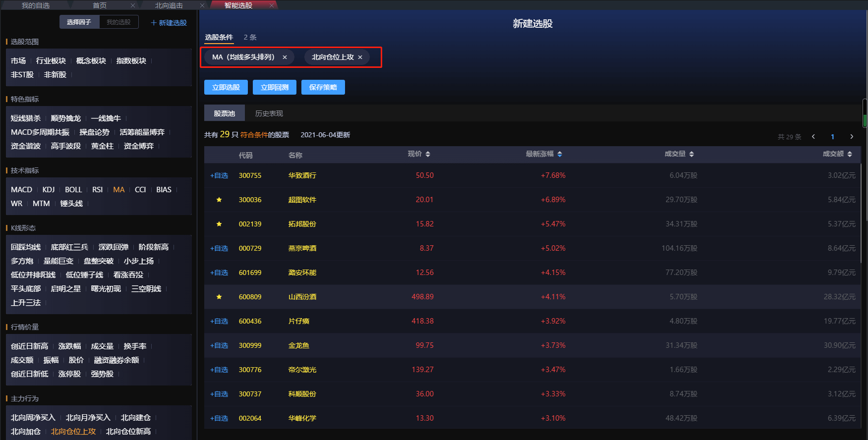868x440 pixels.
Task: Go to next results page
Action: [852, 137]
